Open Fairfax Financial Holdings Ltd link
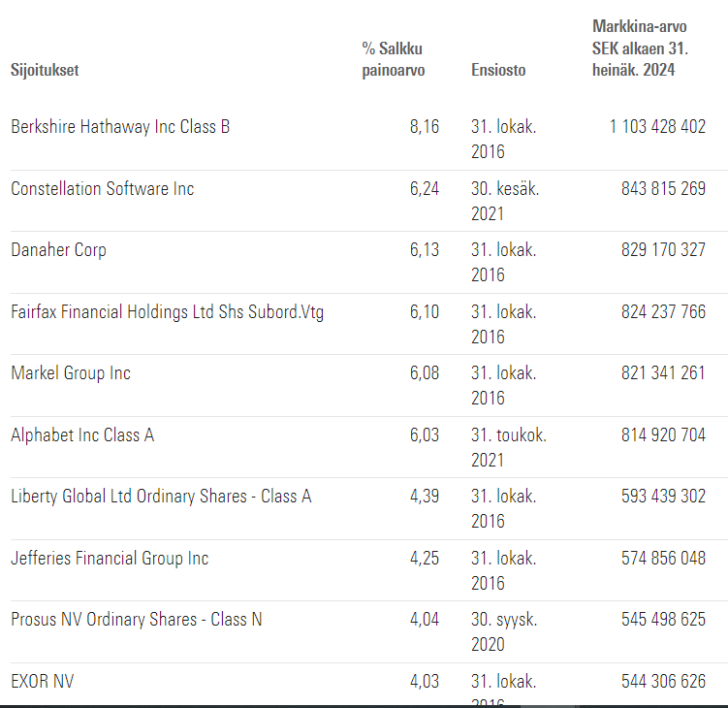This screenshot has height=708, width=728. point(167,312)
